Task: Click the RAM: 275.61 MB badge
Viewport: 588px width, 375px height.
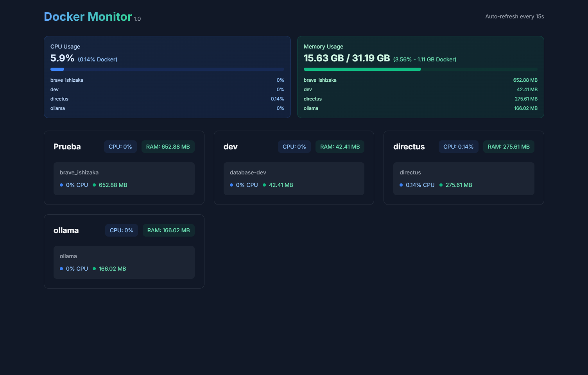Action: 509,147
